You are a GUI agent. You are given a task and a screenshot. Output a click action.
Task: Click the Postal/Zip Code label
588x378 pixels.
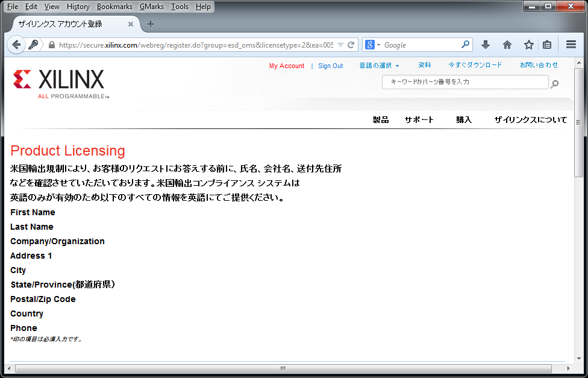coord(43,299)
